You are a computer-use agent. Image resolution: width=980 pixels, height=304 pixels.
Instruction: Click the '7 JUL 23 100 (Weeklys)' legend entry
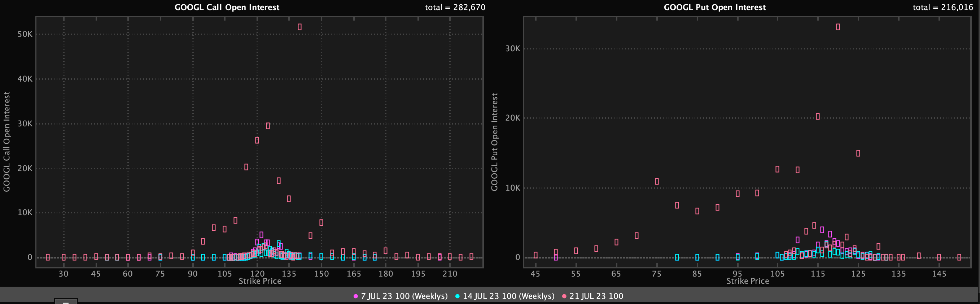pos(401,296)
